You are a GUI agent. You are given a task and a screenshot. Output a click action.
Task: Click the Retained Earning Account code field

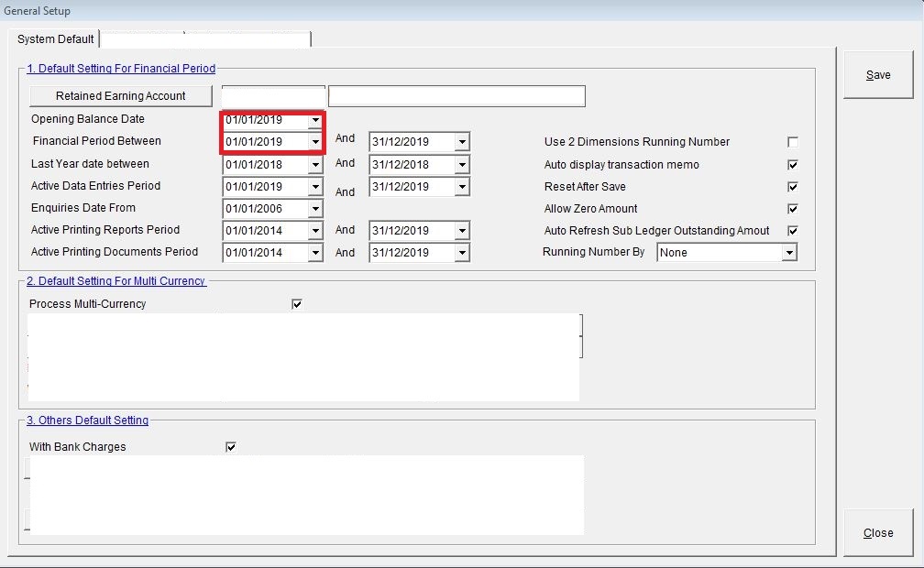(273, 96)
